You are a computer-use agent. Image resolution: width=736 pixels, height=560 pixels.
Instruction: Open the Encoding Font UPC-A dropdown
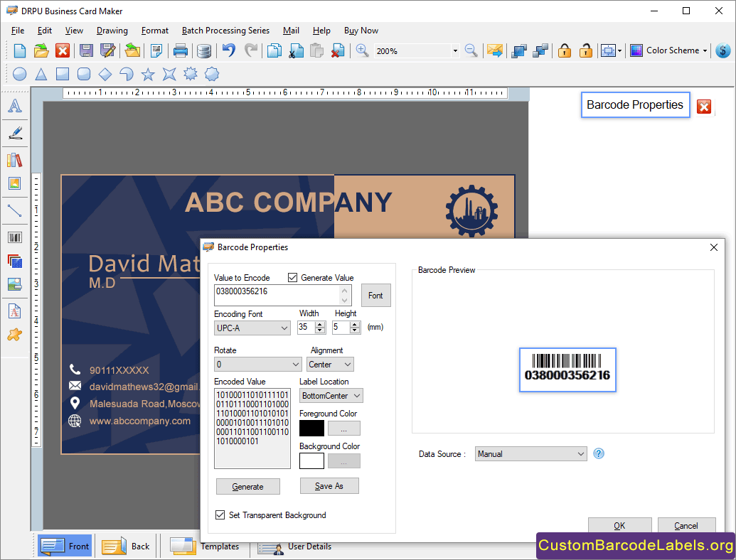coord(252,328)
